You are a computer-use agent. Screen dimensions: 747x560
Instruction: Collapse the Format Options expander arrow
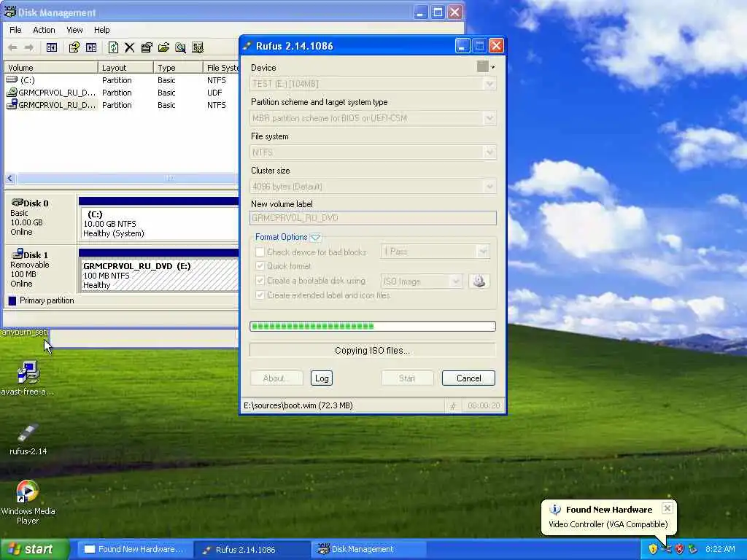tap(315, 237)
